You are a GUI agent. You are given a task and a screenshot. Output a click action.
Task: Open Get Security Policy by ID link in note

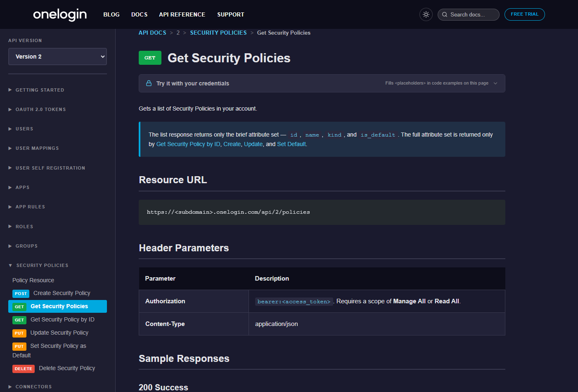pos(188,144)
